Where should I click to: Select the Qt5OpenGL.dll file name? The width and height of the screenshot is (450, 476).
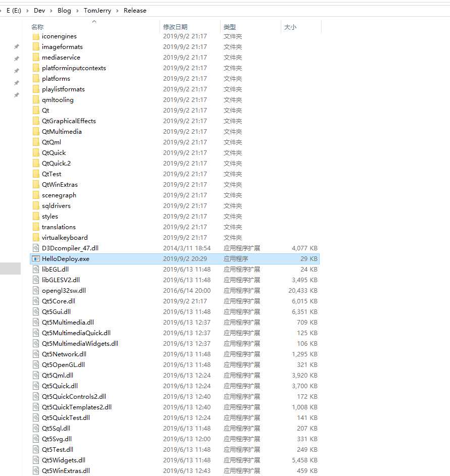click(x=63, y=365)
